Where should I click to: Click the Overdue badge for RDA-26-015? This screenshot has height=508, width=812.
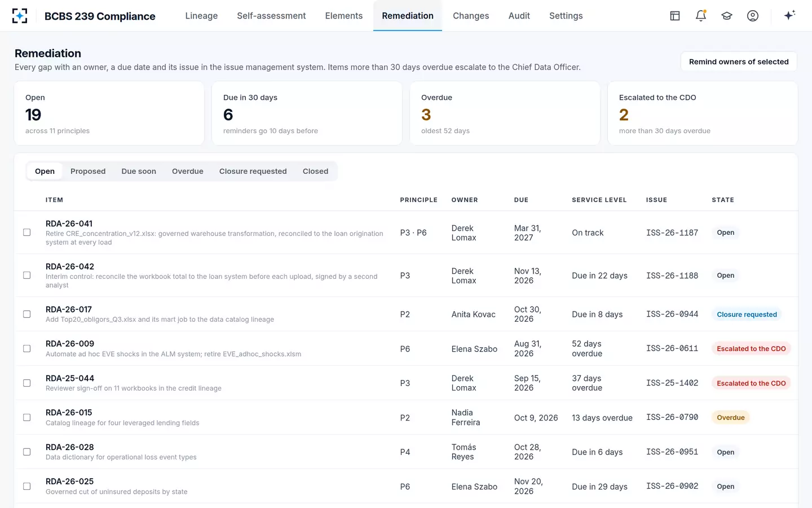[731, 418]
